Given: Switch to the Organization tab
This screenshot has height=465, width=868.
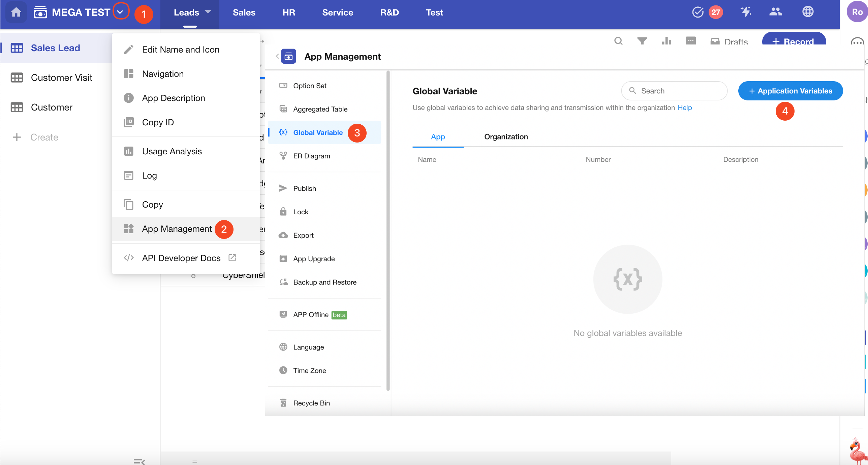Looking at the screenshot, I should click(x=506, y=137).
